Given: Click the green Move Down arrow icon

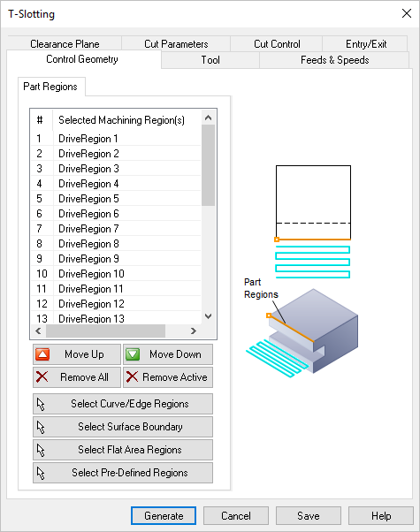Looking at the screenshot, I should tap(133, 354).
